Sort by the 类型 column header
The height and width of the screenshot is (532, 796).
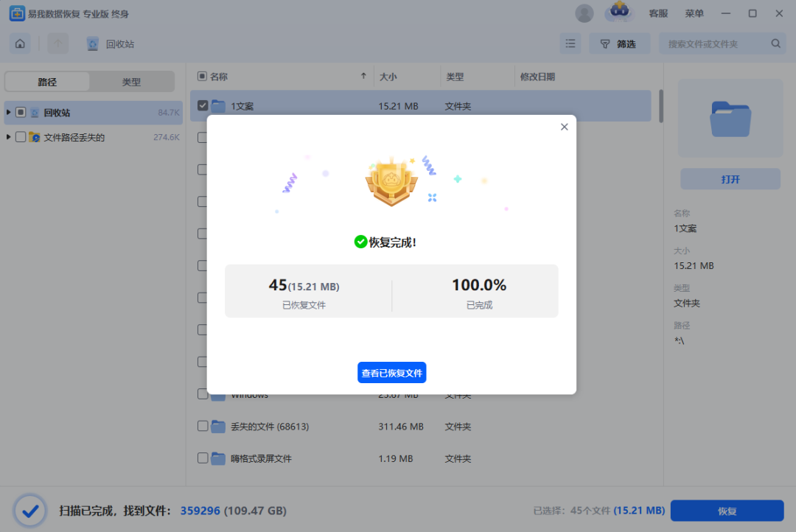(455, 77)
